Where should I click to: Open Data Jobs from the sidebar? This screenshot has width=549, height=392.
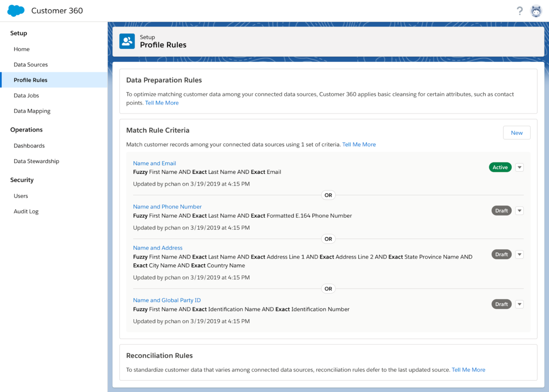[26, 96]
